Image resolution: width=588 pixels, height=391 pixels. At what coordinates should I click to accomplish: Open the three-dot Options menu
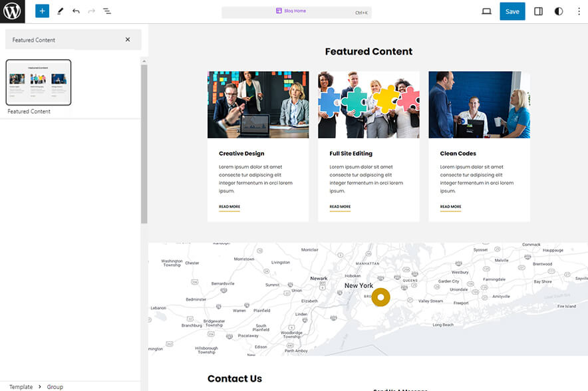pyautogui.click(x=579, y=11)
